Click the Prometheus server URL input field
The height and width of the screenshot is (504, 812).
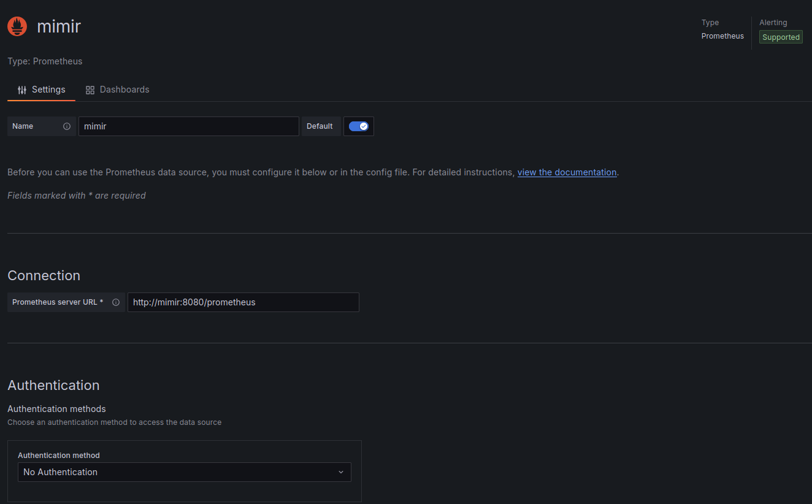click(x=243, y=302)
